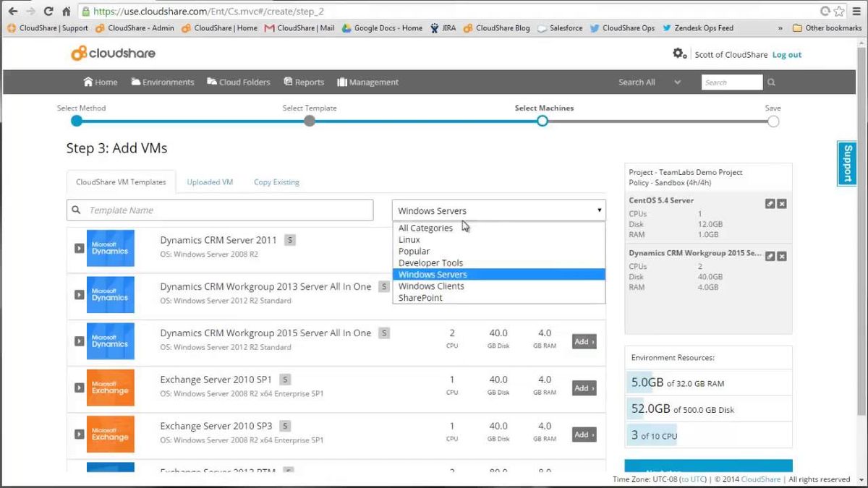Open Reports in the navigation bar
Image resolution: width=868 pixels, height=488 pixels.
tap(304, 82)
